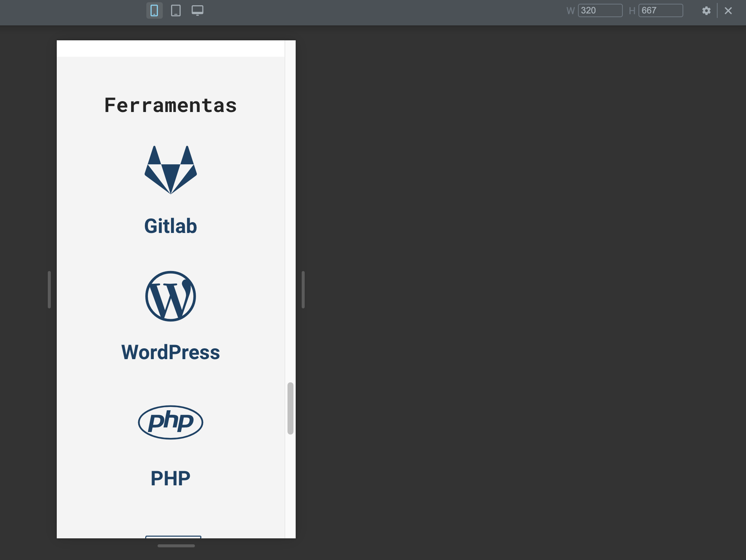Close the responsive preview bar
This screenshot has width=746, height=560.
click(728, 10)
